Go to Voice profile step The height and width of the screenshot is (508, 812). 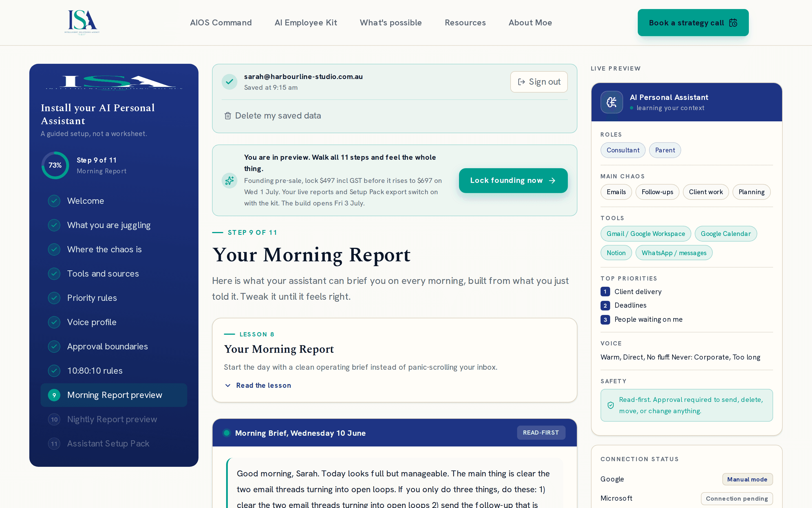(114, 322)
